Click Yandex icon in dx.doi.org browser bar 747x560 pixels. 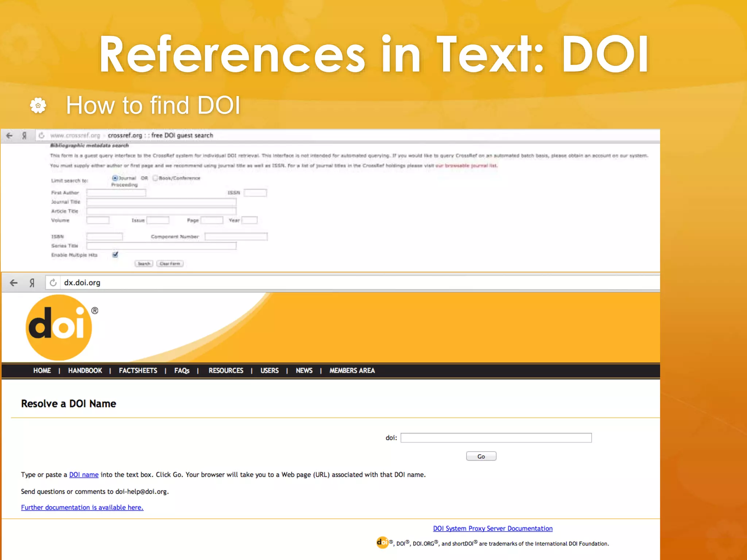pos(32,283)
